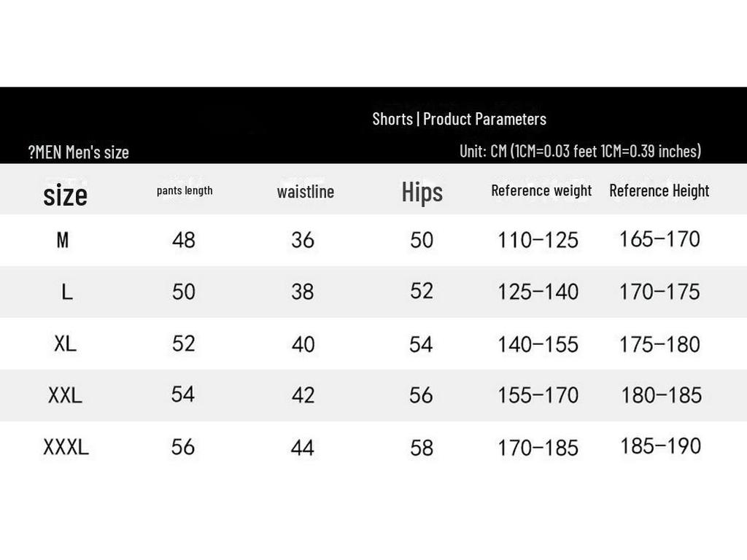
Task: Click the 'Hips' column header
Action: point(422,192)
